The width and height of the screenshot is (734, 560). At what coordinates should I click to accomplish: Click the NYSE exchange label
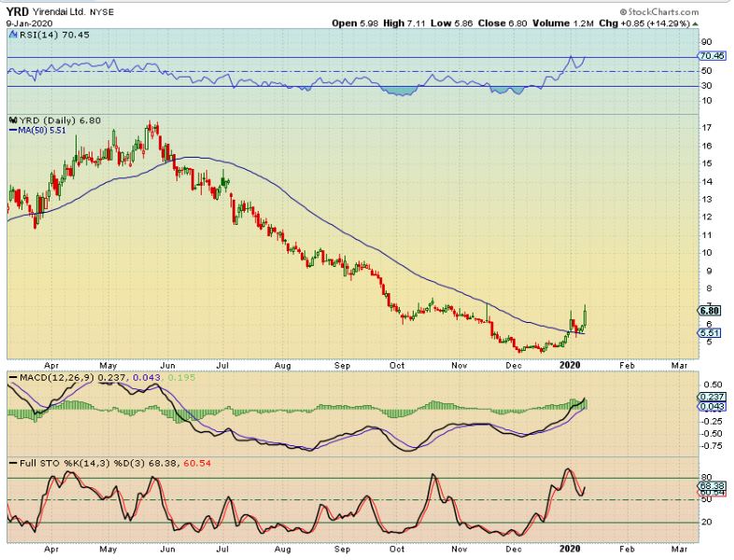tap(102, 12)
